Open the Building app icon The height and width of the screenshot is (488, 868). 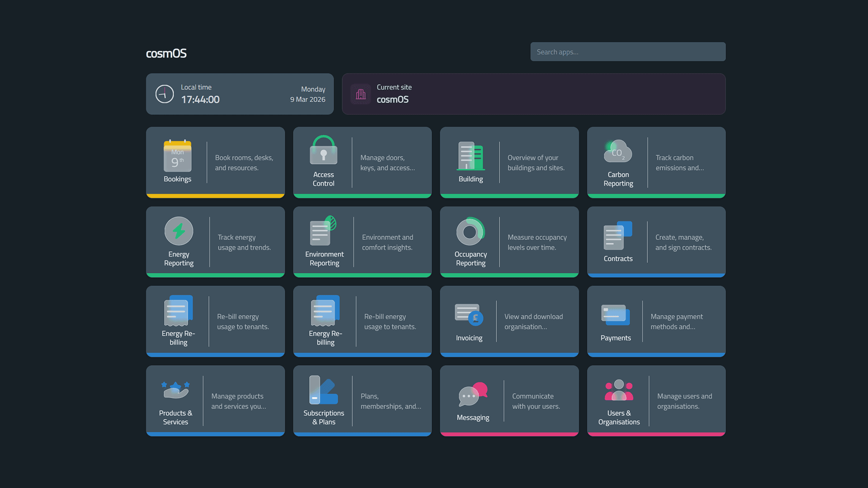471,156
